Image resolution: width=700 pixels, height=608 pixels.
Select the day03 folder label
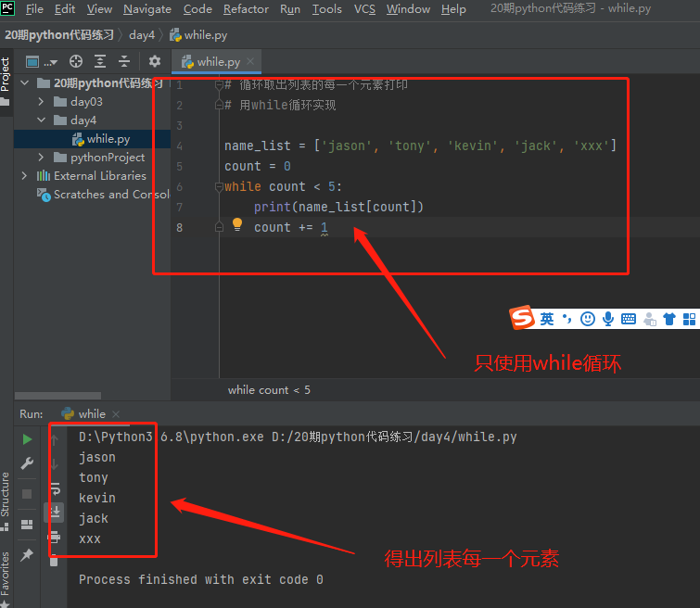86,102
